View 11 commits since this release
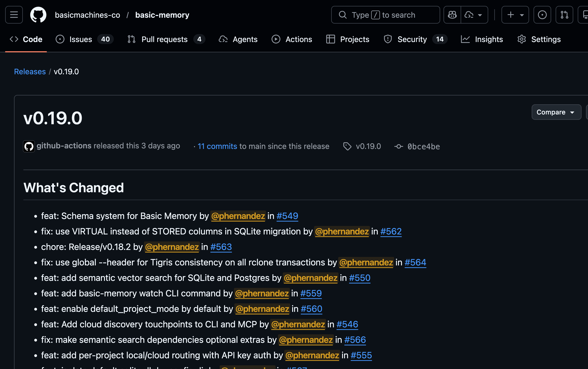This screenshot has width=588, height=369. [217, 146]
